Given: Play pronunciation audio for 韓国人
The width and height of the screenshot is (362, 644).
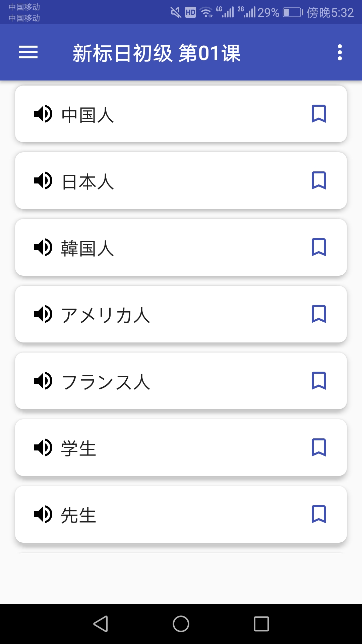Looking at the screenshot, I should tap(43, 247).
